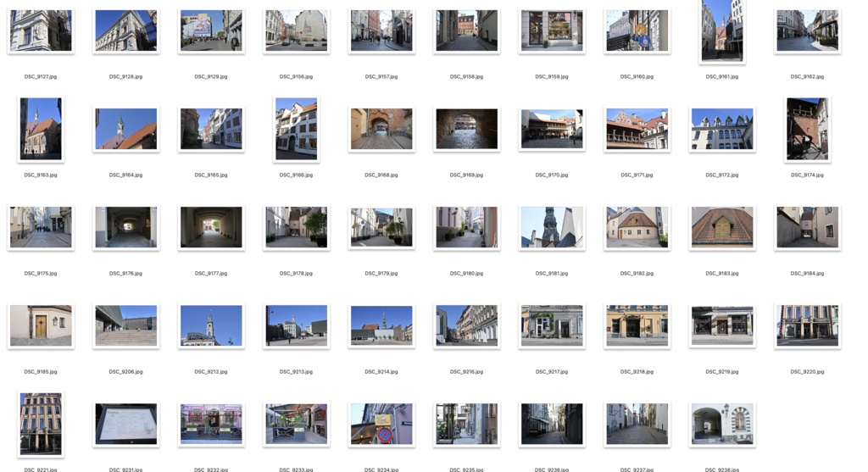868x472 pixels.
Task: Select the DSC_9231.jpg menu board thumbnail
Action: pyautogui.click(x=125, y=425)
